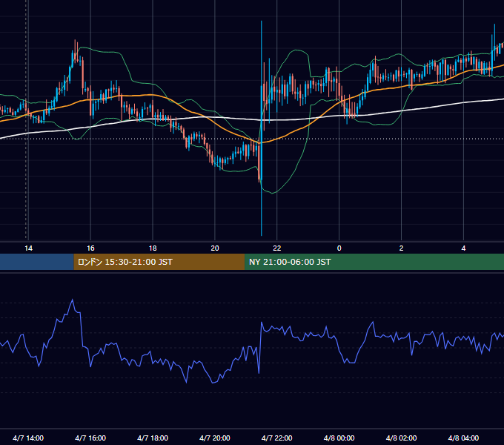Click the blue session bar before London

[x=37, y=262]
